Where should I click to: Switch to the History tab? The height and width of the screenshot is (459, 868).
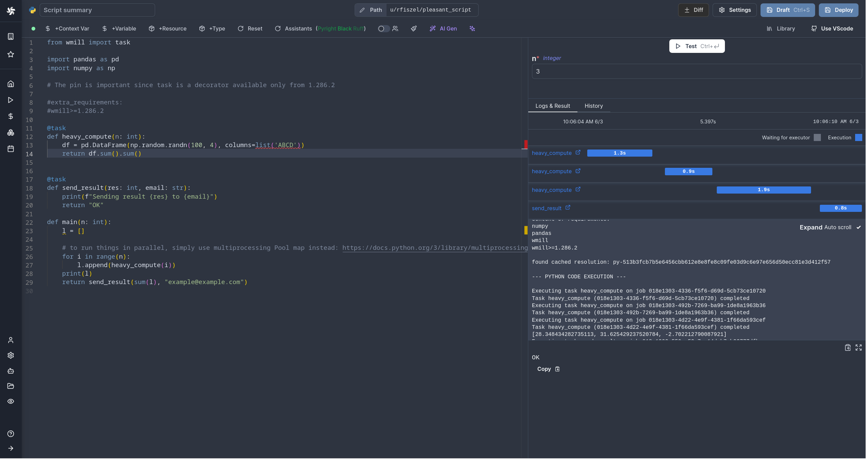pyautogui.click(x=594, y=105)
